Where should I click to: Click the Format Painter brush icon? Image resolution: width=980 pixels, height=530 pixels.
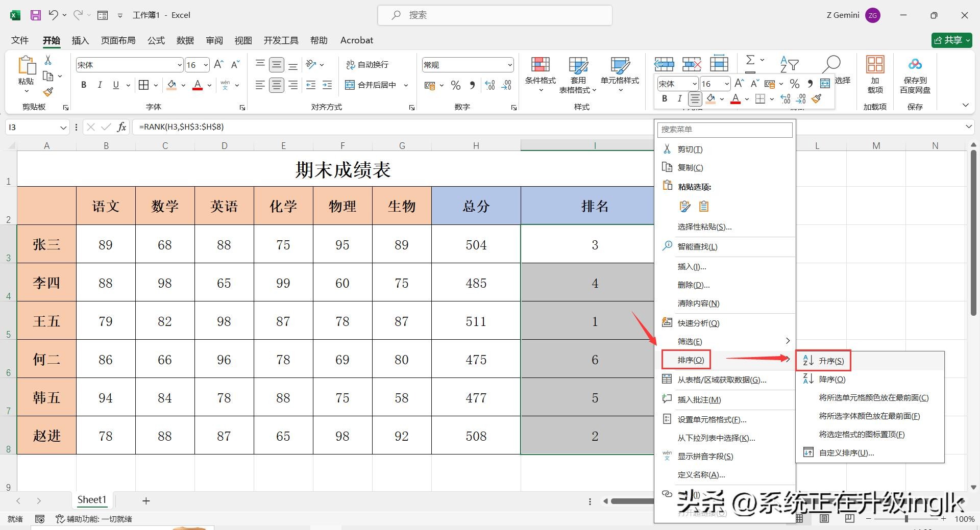point(48,92)
